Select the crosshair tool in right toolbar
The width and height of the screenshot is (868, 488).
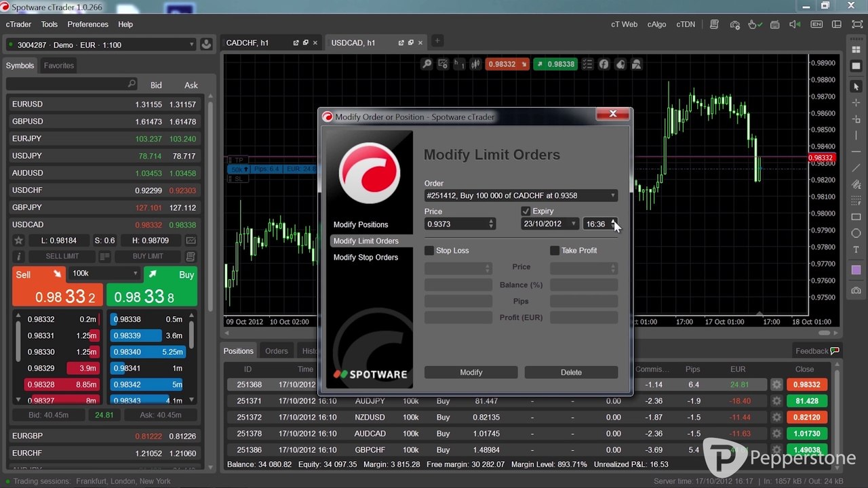pyautogui.click(x=856, y=103)
